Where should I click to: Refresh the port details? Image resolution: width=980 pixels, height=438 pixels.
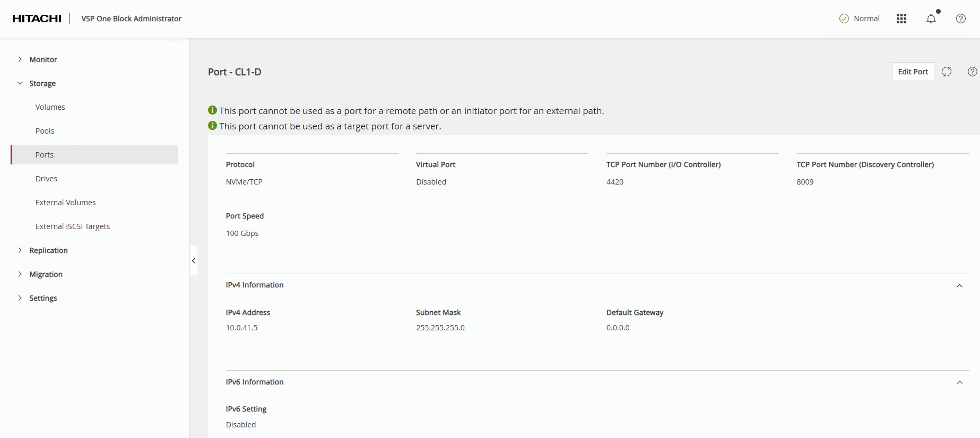point(947,72)
